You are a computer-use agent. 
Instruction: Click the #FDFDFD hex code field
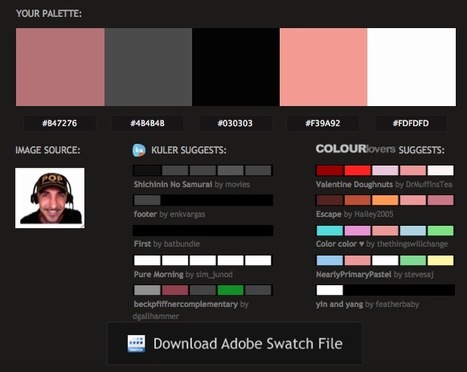(411, 123)
